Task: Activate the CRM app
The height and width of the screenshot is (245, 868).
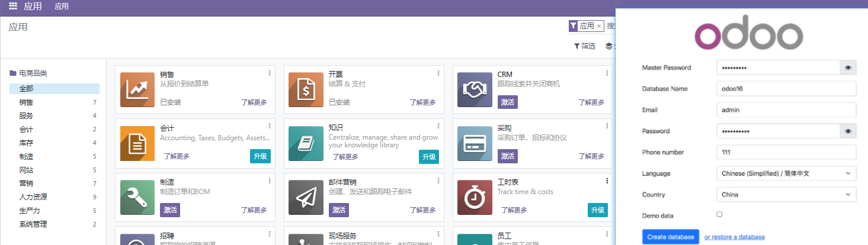Action: (x=508, y=102)
